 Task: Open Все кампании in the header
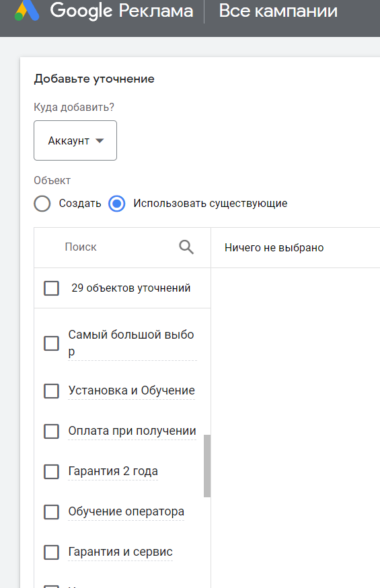278,11
